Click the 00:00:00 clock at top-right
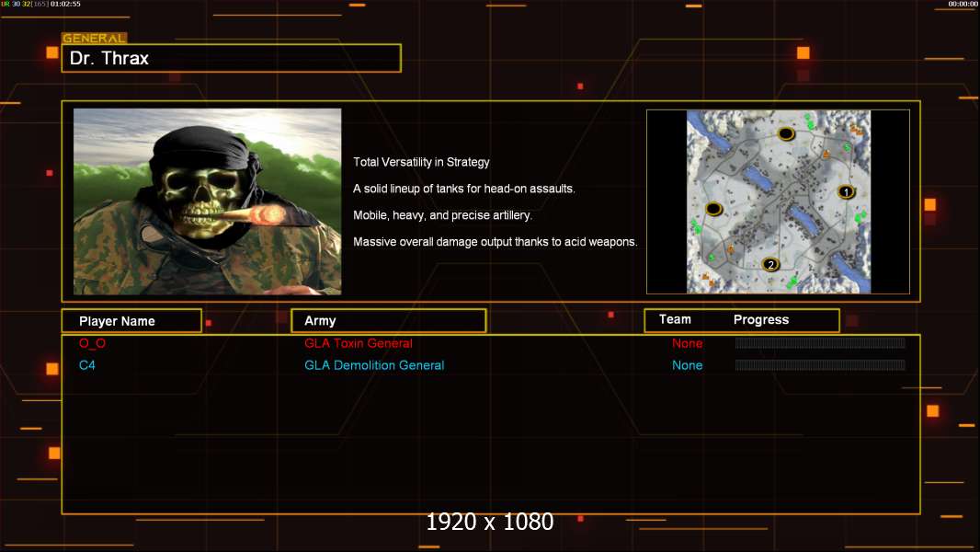Viewport: 980px width, 552px height. tap(963, 4)
